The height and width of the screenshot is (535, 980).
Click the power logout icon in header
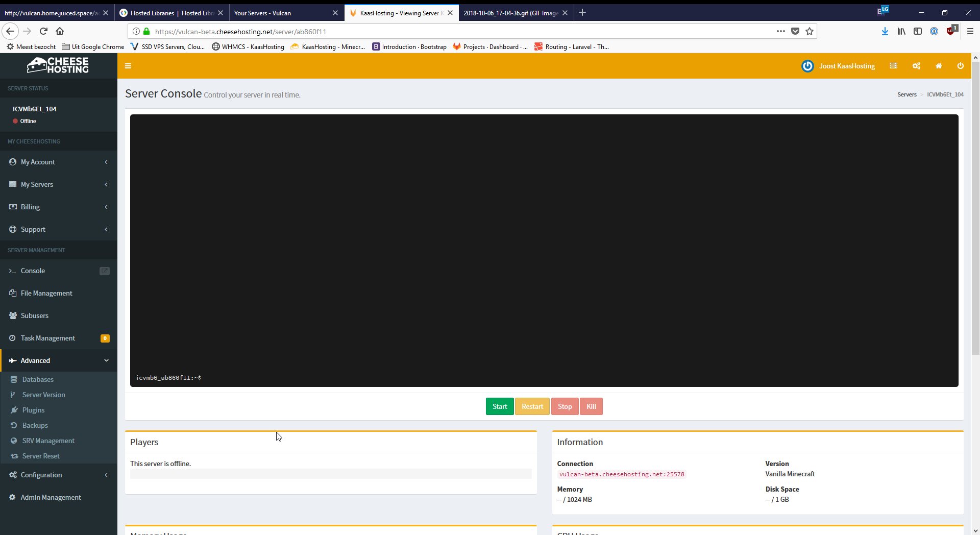960,66
